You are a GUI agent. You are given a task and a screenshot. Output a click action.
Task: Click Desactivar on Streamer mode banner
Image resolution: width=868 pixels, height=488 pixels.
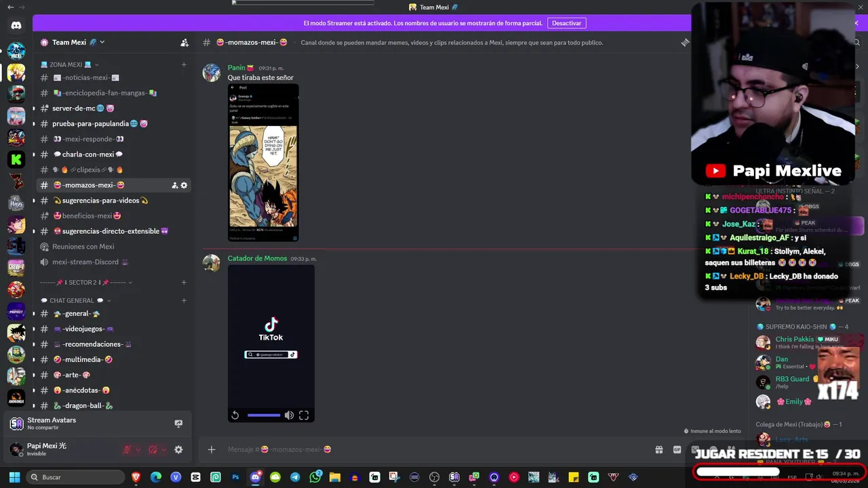pos(566,23)
